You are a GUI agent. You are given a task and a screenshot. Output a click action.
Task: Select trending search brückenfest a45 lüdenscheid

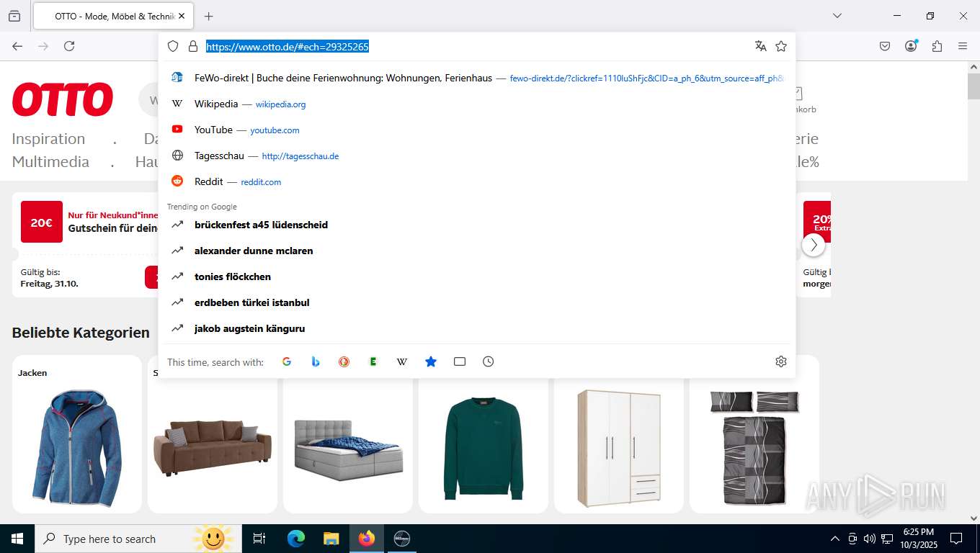tap(477, 225)
